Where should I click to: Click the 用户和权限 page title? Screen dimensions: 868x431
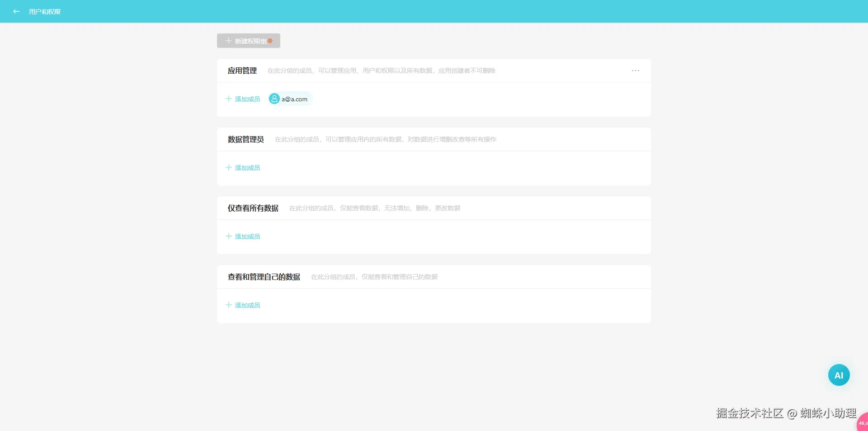tap(45, 12)
